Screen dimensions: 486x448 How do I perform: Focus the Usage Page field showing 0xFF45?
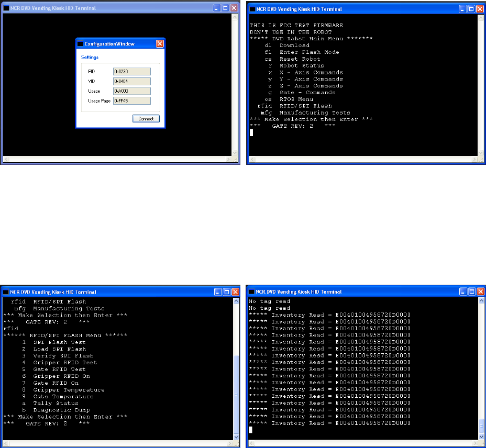coord(132,100)
